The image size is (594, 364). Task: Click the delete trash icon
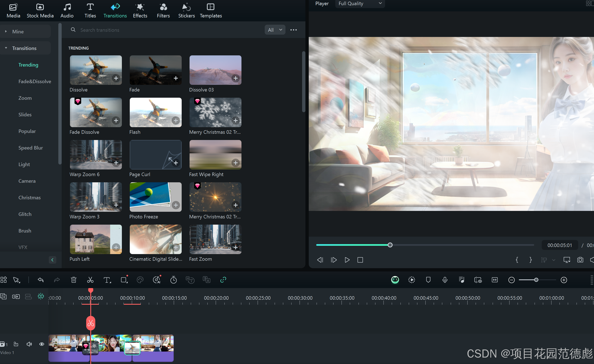73,280
